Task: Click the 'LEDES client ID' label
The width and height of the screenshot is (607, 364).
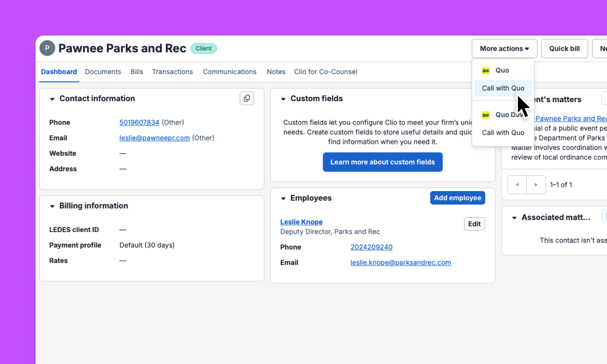Action: (x=74, y=230)
